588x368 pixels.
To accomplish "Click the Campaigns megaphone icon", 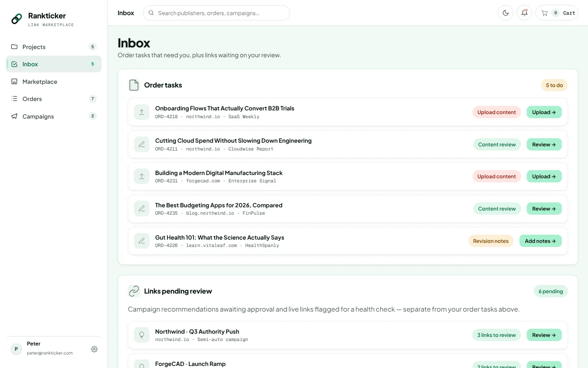I will pyautogui.click(x=14, y=116).
